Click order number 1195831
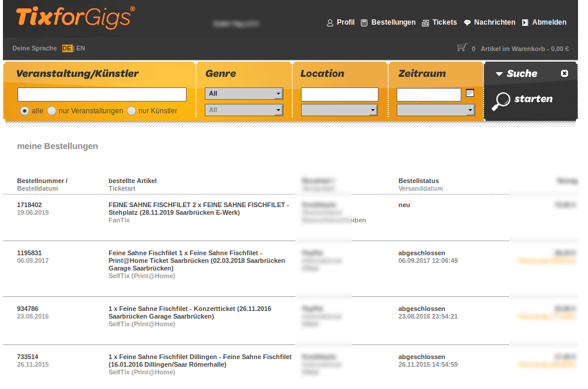 pos(29,253)
